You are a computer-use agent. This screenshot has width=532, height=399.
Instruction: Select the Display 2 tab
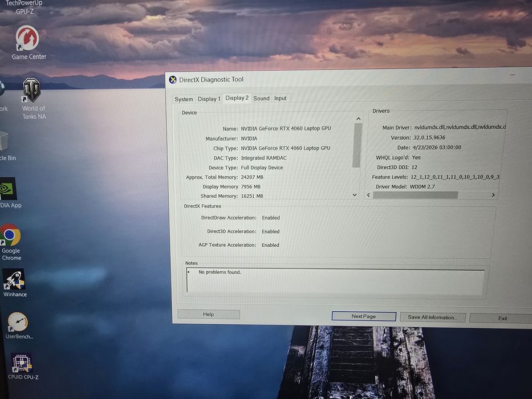click(x=237, y=97)
